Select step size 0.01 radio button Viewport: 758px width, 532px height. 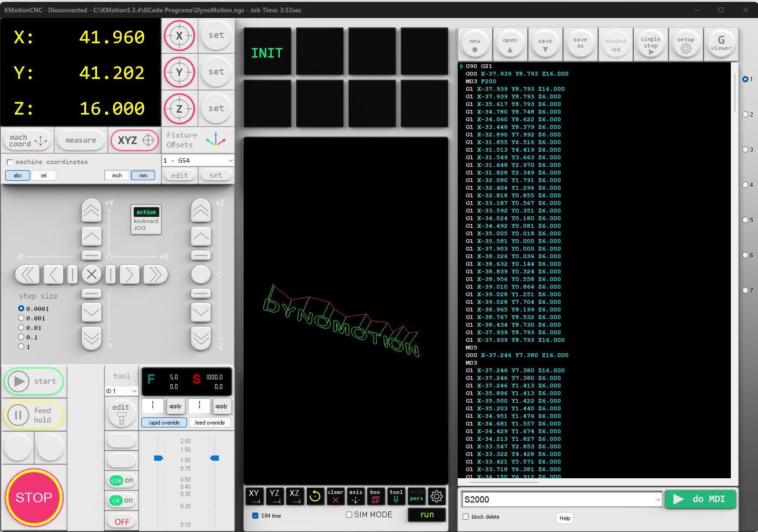(x=21, y=328)
